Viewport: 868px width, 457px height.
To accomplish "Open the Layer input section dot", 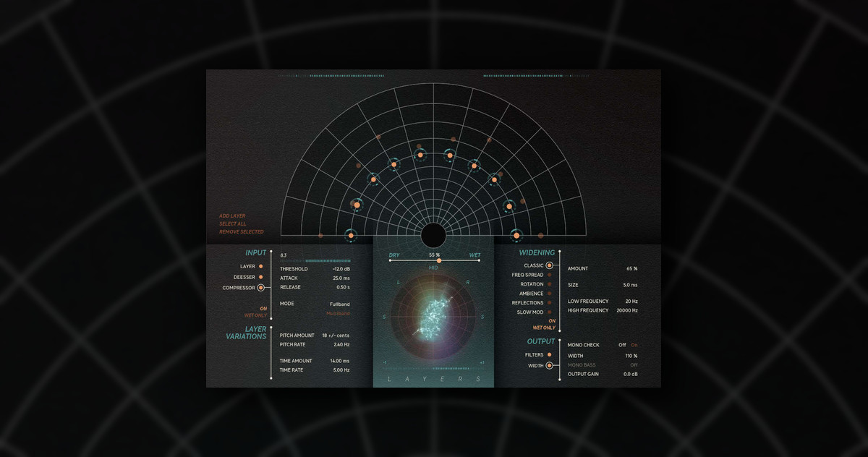I will 260,267.
